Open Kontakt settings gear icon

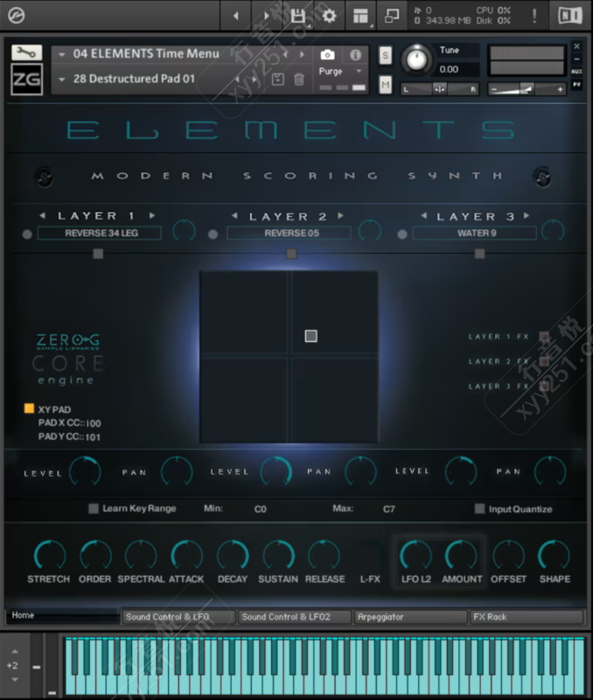[x=329, y=16]
